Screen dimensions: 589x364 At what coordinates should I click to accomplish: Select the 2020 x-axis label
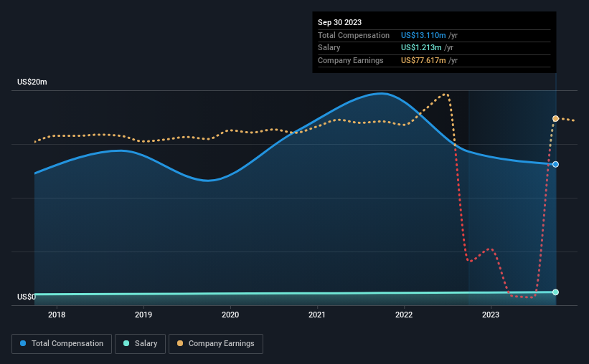click(230, 315)
